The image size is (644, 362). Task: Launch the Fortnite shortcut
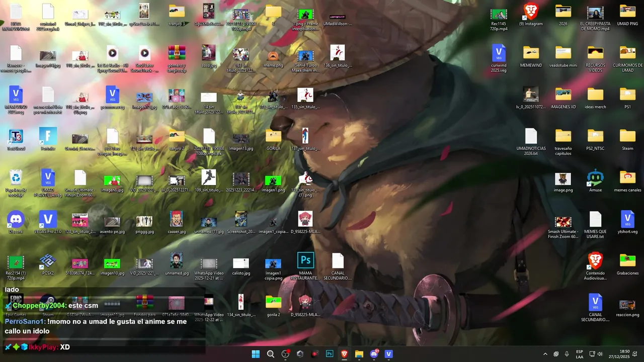click(48, 140)
